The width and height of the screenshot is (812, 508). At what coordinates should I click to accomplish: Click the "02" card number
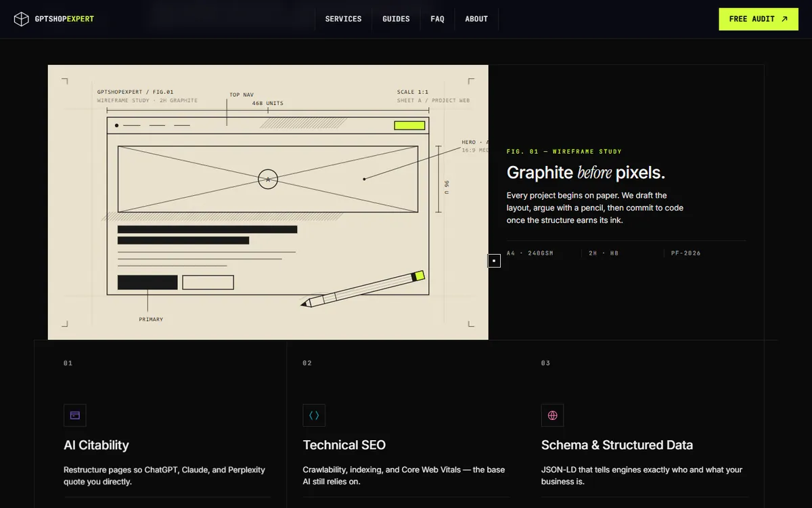point(307,364)
